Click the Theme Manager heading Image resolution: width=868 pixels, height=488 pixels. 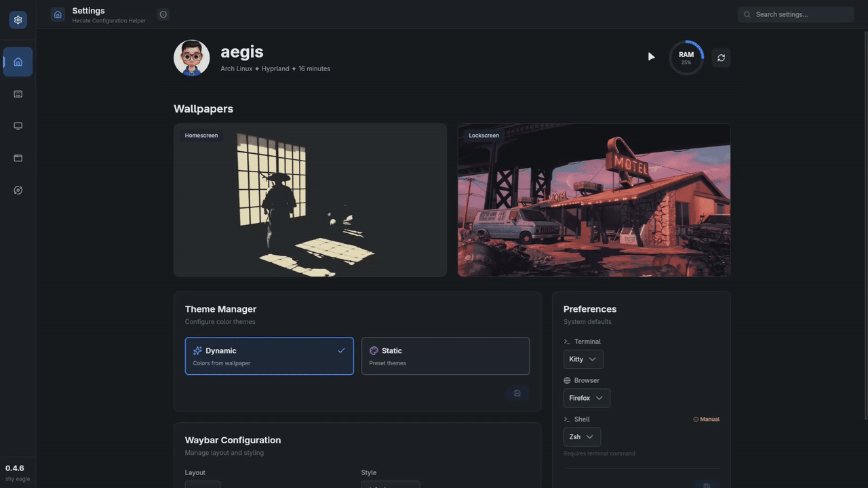pyautogui.click(x=220, y=309)
